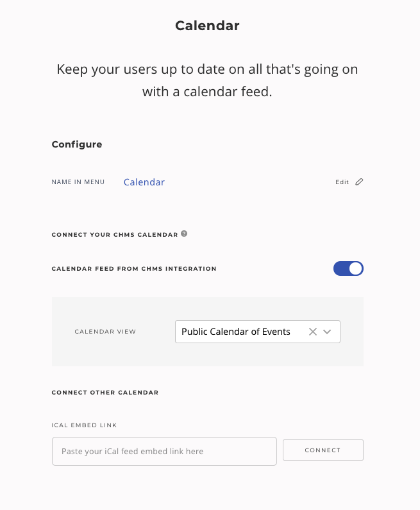This screenshot has width=420, height=510.
Task: Click the Calendar Feed From ChMS Integration label
Action: coord(134,269)
